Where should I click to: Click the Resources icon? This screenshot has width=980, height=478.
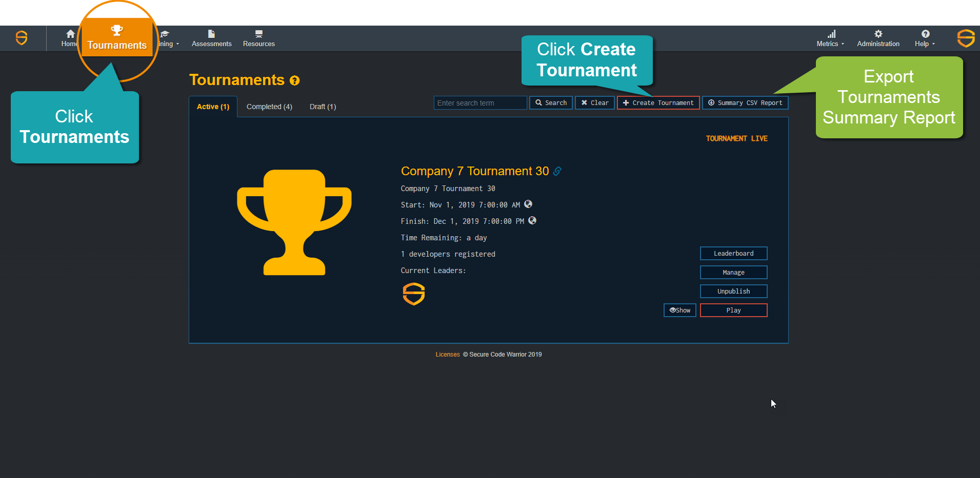[258, 35]
